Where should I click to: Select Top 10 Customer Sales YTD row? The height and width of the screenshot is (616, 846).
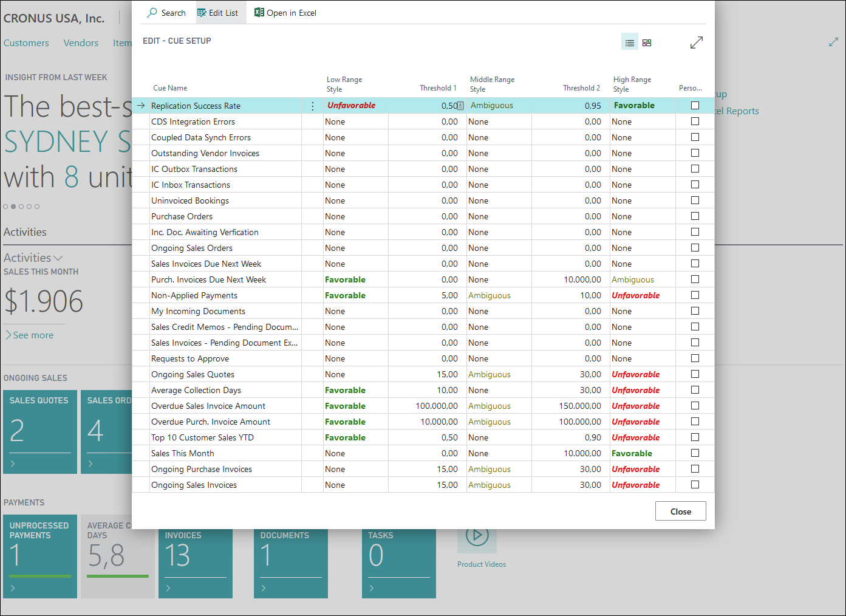click(423, 437)
